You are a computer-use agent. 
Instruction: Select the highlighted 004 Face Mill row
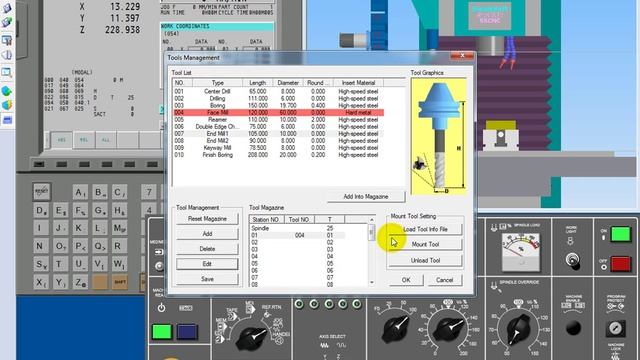click(278, 113)
